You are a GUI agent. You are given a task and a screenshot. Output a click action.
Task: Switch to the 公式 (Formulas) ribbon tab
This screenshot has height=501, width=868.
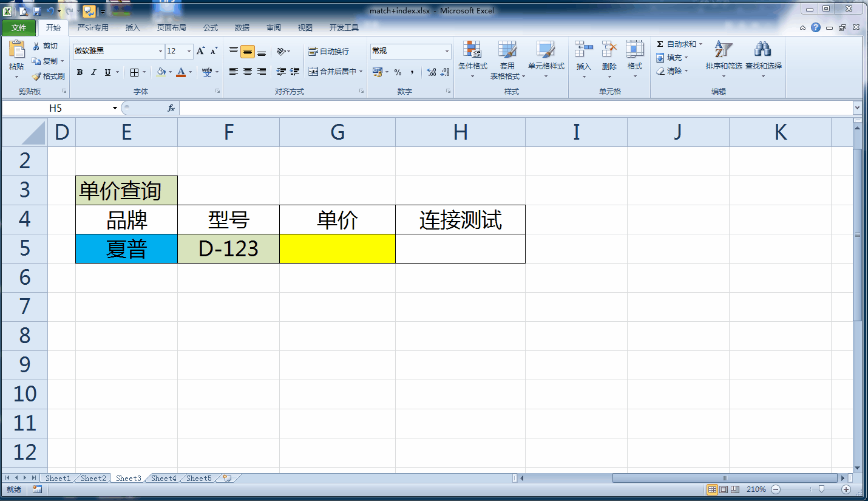pos(211,27)
